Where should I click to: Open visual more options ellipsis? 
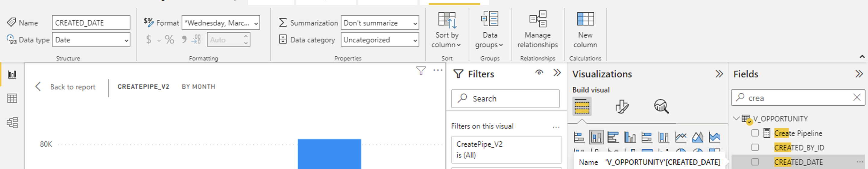click(x=438, y=70)
